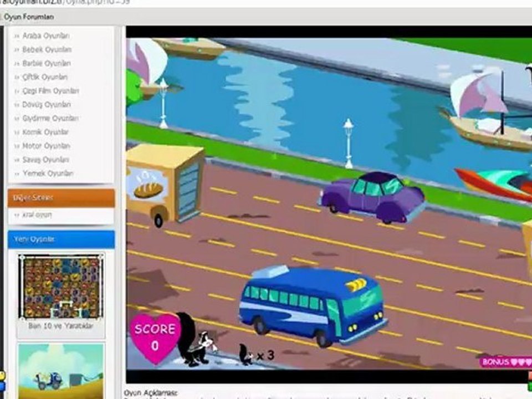Open the Motor Oyunları category
Screen dimensions: 532x399
click(x=46, y=146)
